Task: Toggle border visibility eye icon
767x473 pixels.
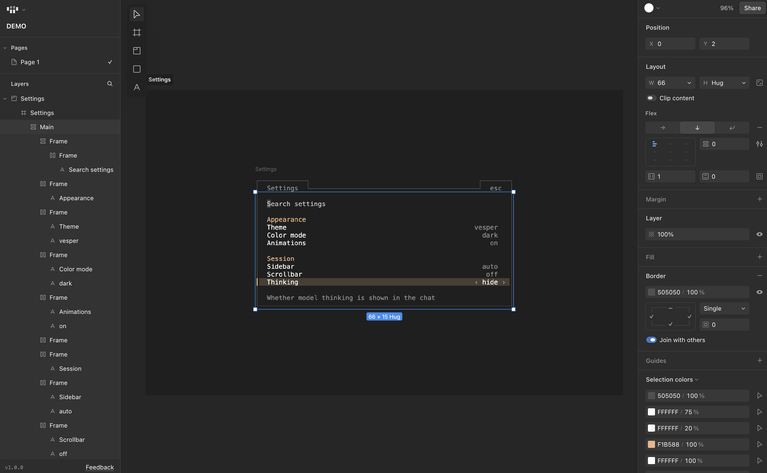Action: click(759, 292)
